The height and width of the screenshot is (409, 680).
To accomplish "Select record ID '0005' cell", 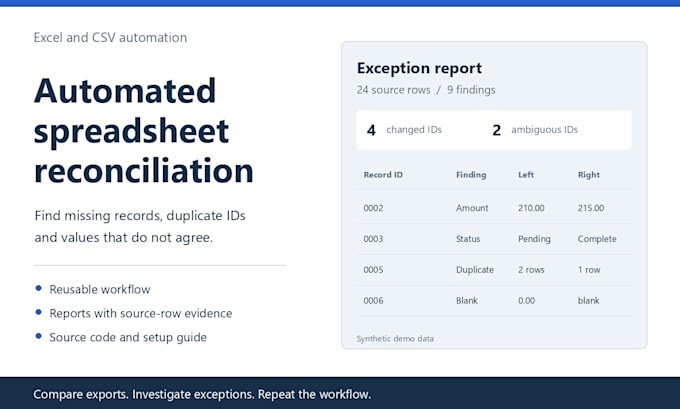I will pos(373,270).
